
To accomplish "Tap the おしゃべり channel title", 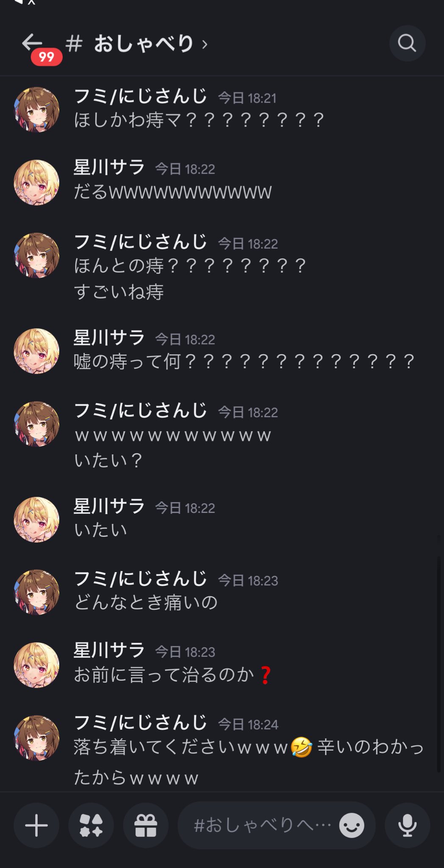I will pyautogui.click(x=144, y=44).
